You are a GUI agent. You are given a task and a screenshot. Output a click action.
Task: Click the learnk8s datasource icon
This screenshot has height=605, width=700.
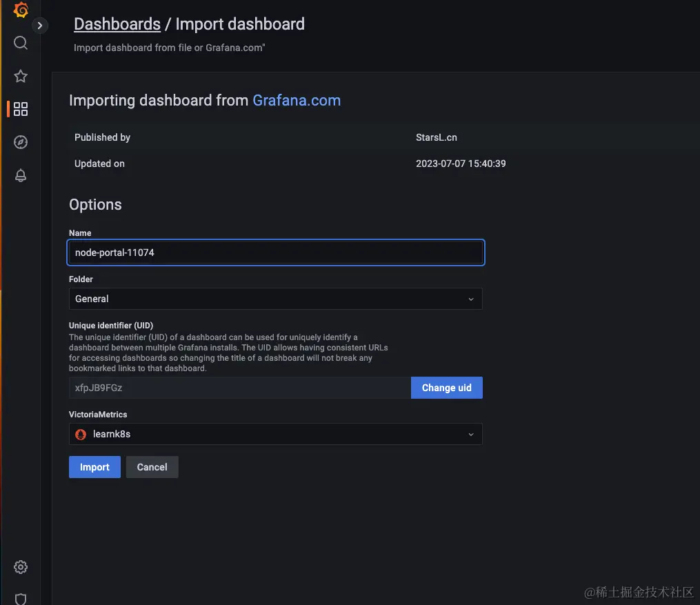[x=81, y=435]
